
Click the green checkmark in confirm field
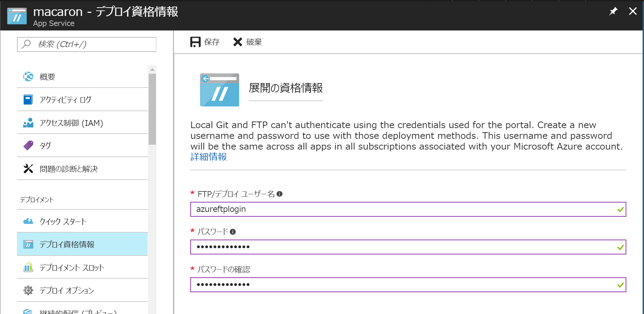pyautogui.click(x=620, y=285)
